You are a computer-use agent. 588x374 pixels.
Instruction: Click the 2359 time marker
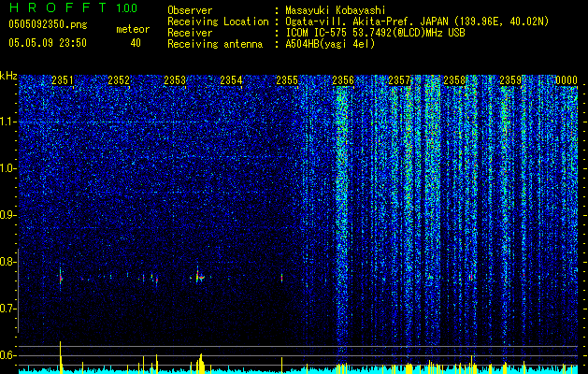click(510, 80)
